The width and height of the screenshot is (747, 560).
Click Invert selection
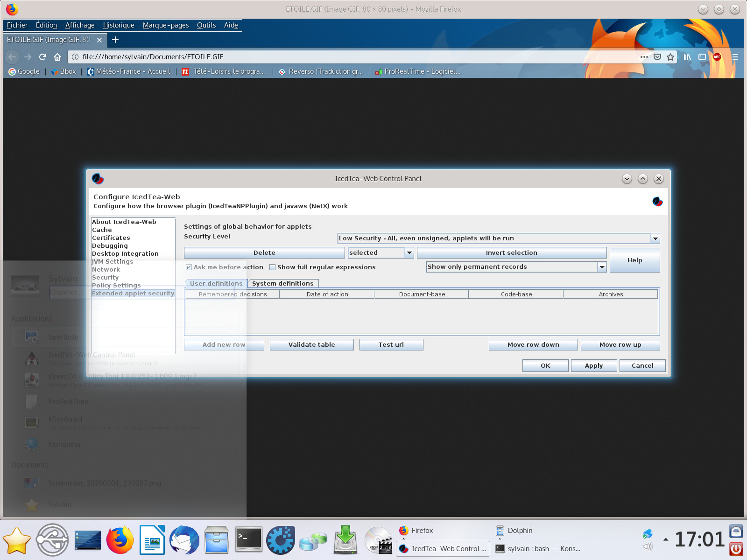512,253
